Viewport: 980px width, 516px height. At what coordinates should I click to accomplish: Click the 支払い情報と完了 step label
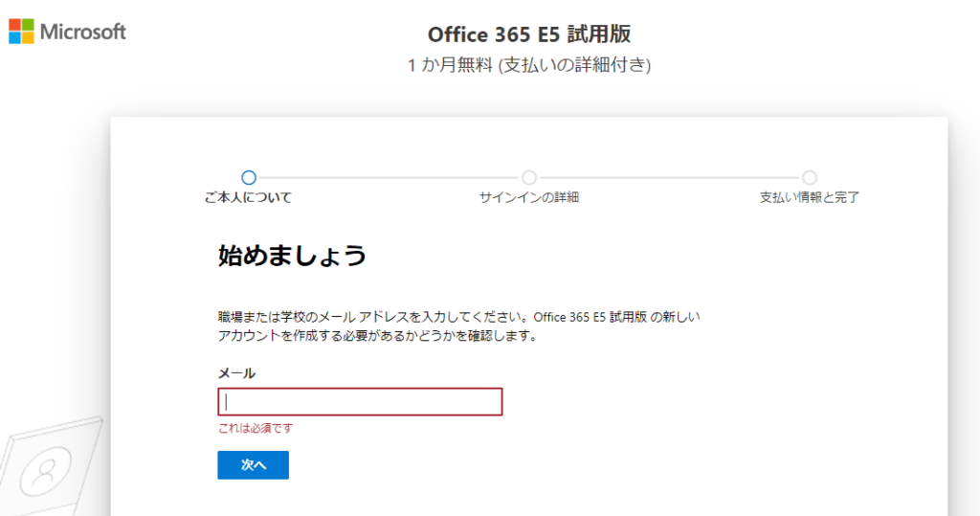(x=810, y=197)
